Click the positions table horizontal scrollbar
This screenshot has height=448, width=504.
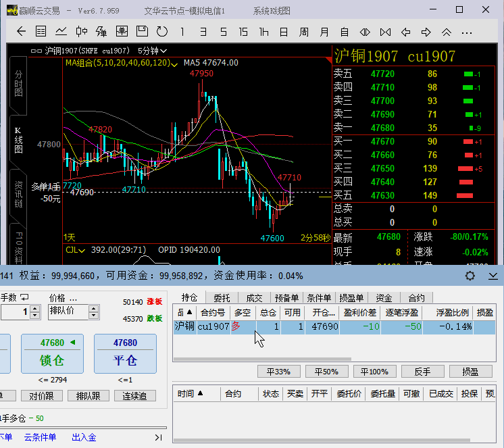point(263,359)
